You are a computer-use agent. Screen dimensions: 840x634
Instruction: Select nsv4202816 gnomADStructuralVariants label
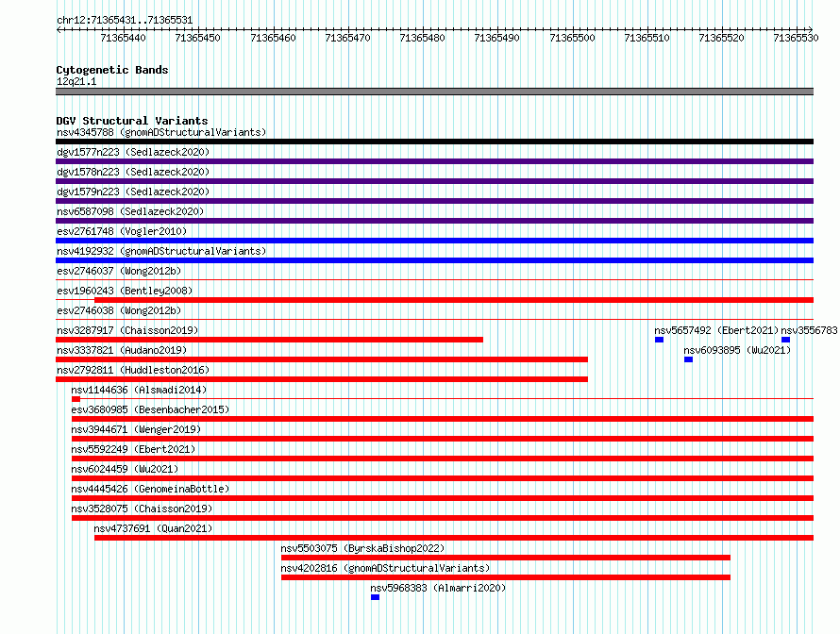click(385, 568)
